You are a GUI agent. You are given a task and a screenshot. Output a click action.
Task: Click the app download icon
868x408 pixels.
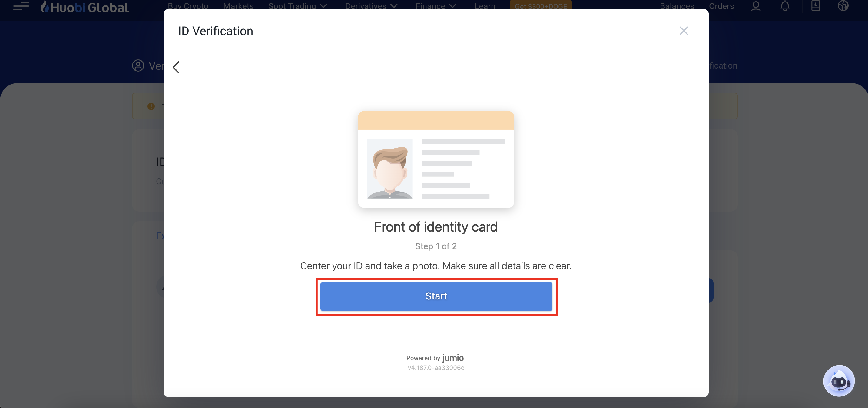(x=815, y=6)
